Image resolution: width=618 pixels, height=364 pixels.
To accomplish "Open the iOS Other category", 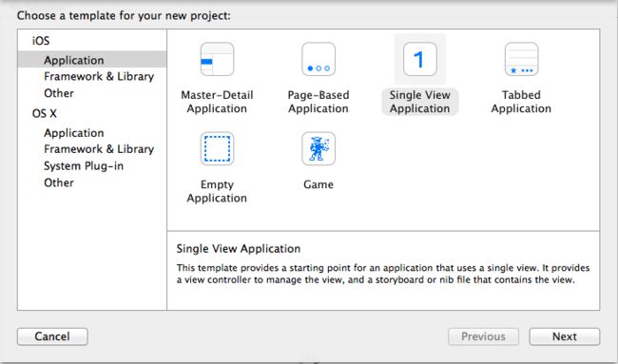I will [59, 93].
